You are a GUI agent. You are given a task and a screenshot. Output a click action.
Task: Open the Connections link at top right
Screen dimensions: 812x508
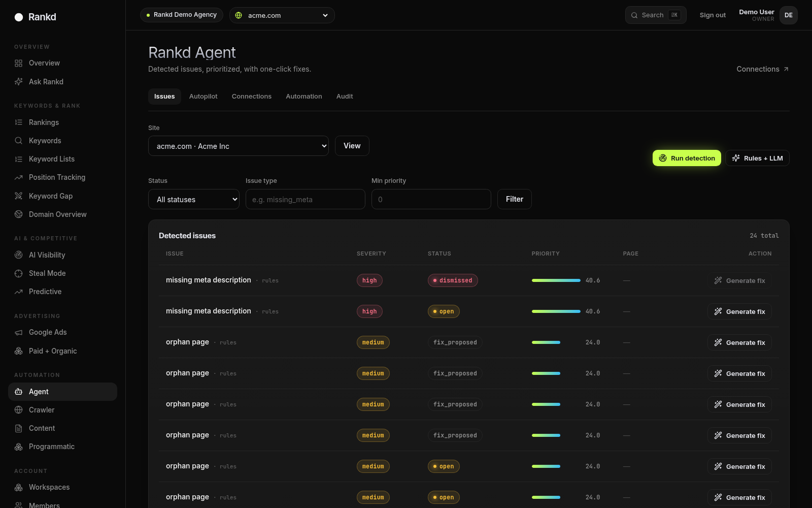click(763, 69)
